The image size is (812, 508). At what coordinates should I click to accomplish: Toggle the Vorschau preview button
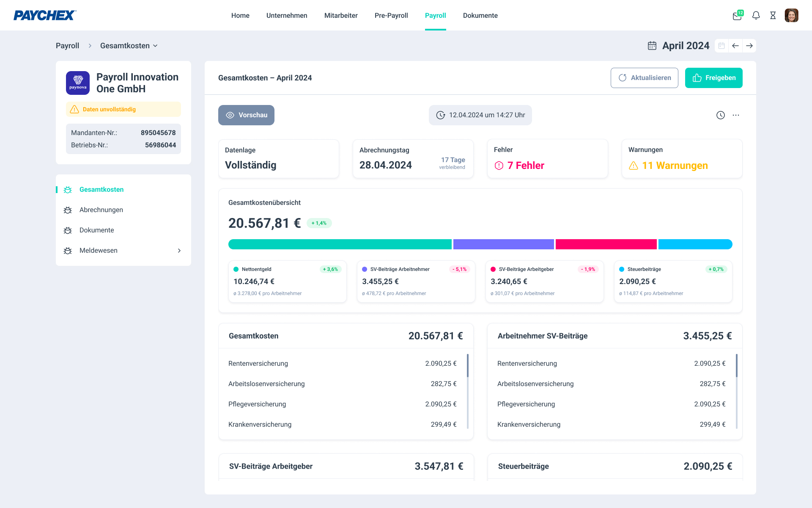[x=246, y=115]
